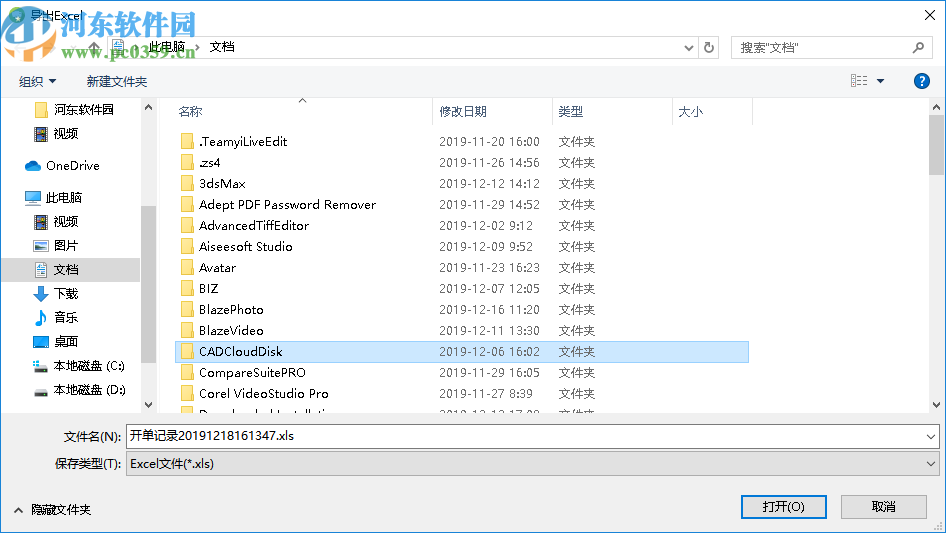Open the help question mark icon
946x533 pixels.
pos(921,81)
